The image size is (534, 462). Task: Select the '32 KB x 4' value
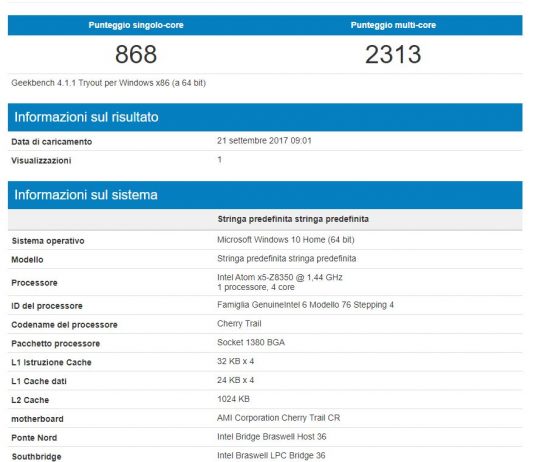(x=235, y=361)
